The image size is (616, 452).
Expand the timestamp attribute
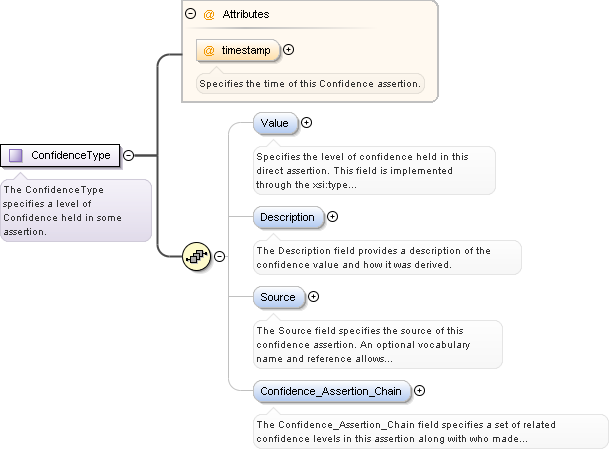click(289, 50)
